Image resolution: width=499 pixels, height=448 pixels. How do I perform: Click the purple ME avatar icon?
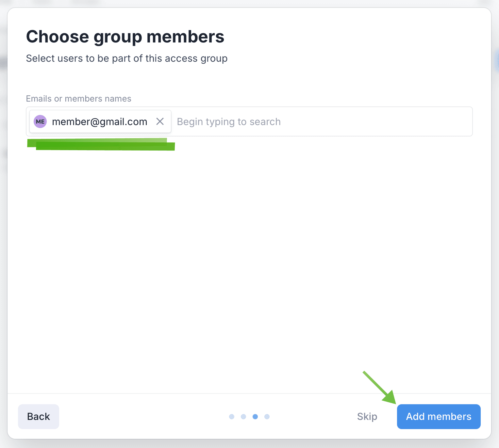coord(40,121)
